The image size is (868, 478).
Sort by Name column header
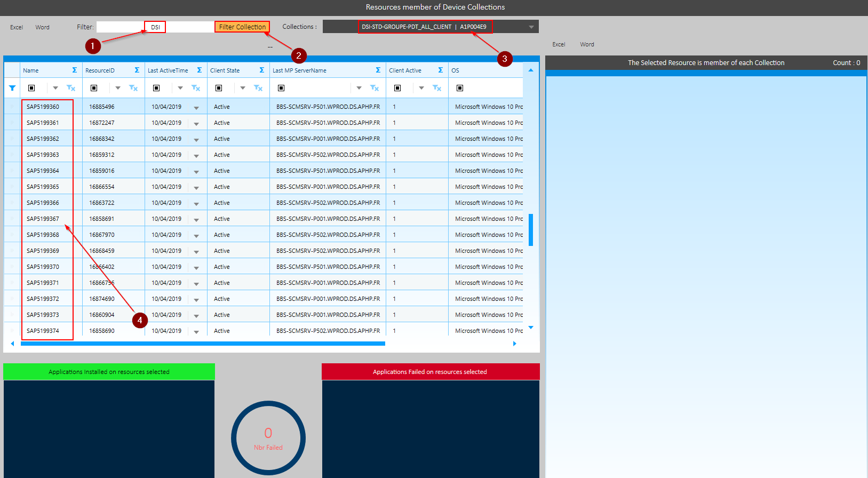[31, 70]
